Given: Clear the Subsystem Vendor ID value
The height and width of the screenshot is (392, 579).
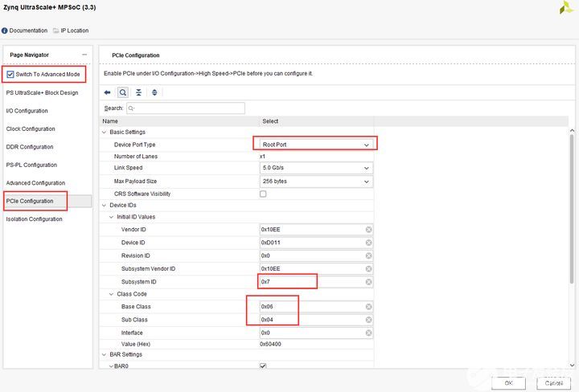Looking at the screenshot, I should pos(368,269).
